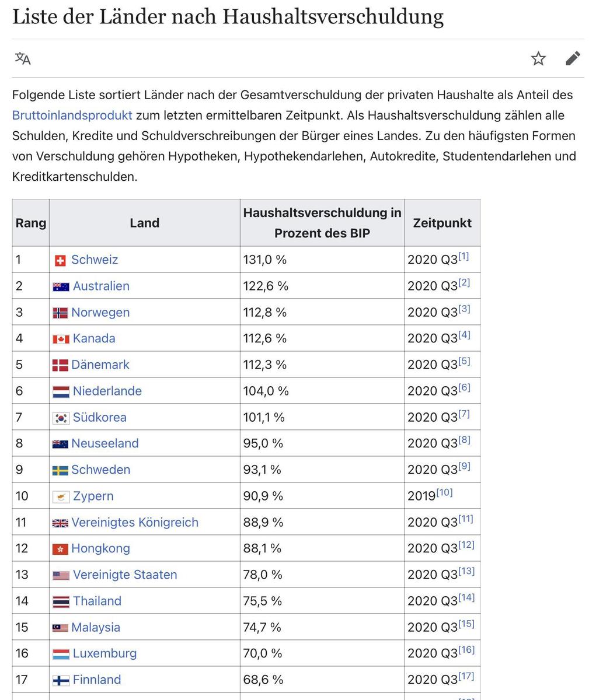The height and width of the screenshot is (700, 589).
Task: Click footnote 17 in Finnland row
Action: click(x=466, y=676)
